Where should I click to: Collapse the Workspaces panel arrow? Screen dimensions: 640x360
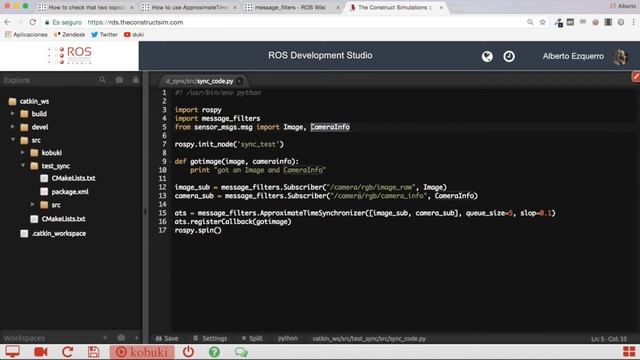pyautogui.click(x=136, y=338)
